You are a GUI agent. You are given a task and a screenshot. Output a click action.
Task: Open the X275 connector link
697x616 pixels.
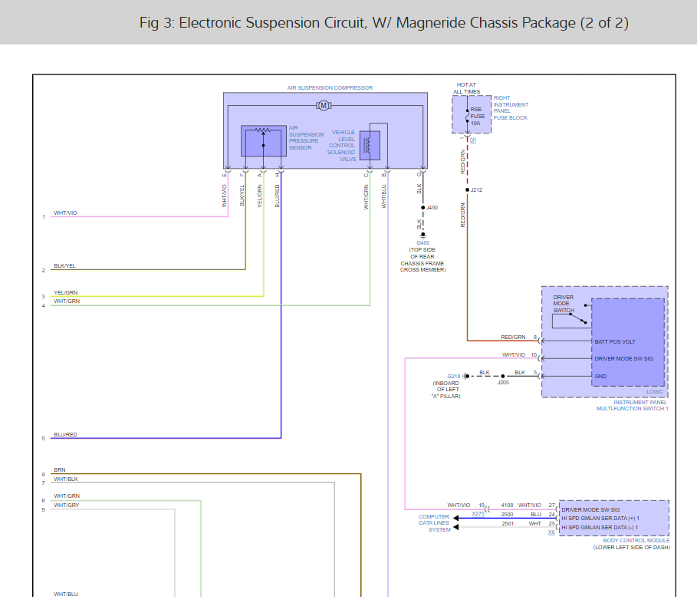[478, 514]
